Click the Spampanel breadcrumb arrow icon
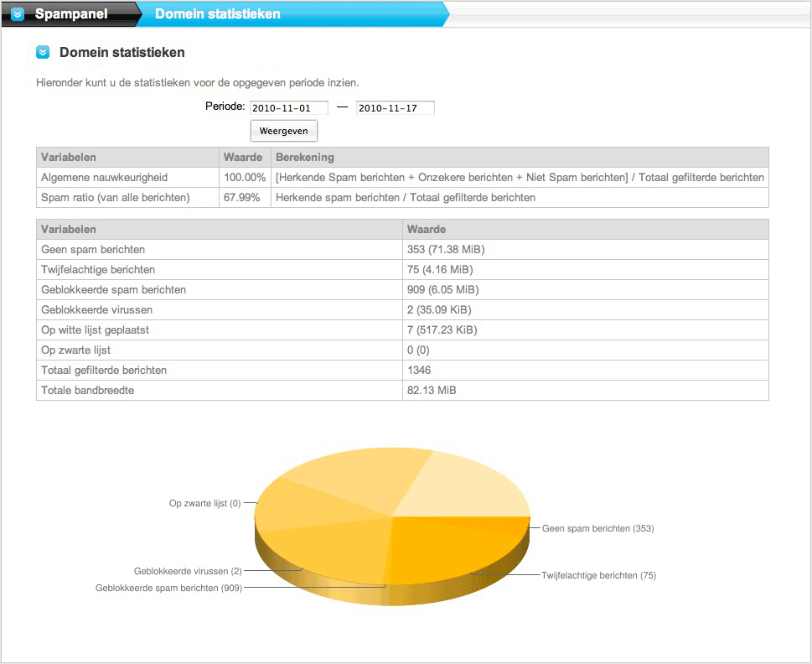This screenshot has width=812, height=664. click(18, 14)
